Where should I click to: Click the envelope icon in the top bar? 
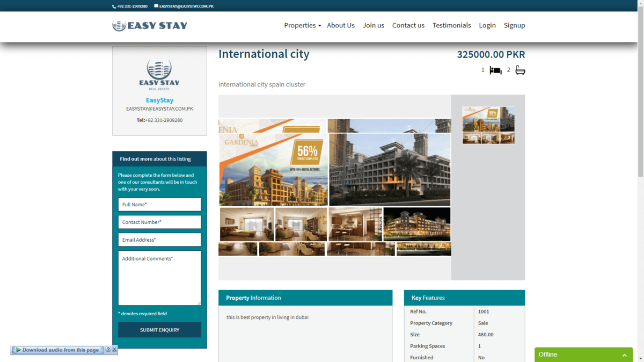[x=156, y=6]
